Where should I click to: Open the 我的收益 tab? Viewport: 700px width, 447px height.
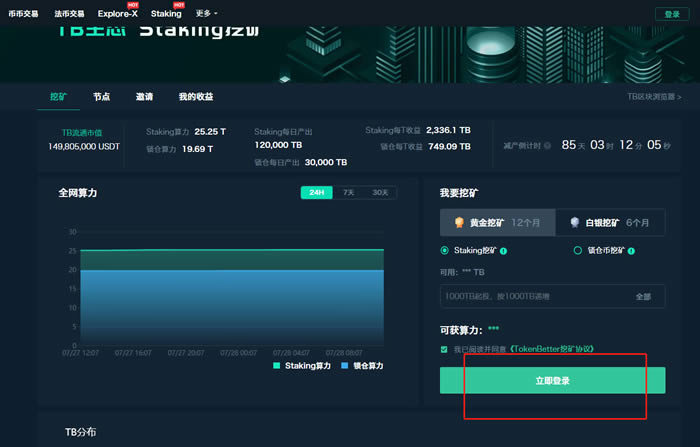coord(196,97)
